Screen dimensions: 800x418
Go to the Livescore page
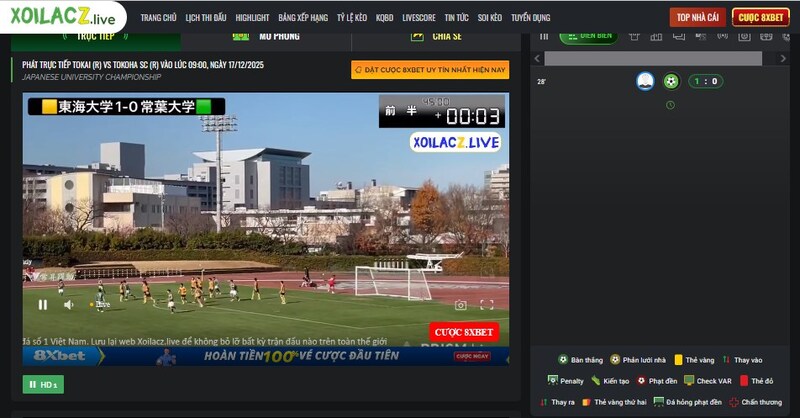[x=418, y=18]
